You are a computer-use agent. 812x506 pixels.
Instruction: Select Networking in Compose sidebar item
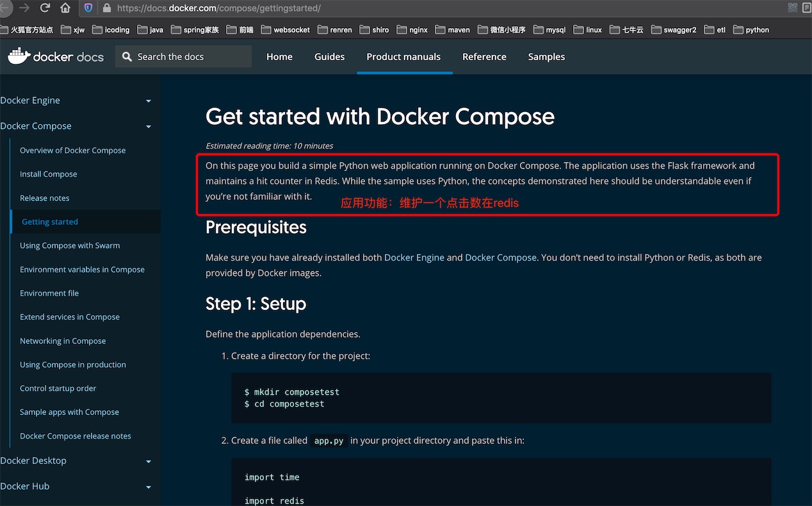click(x=63, y=341)
